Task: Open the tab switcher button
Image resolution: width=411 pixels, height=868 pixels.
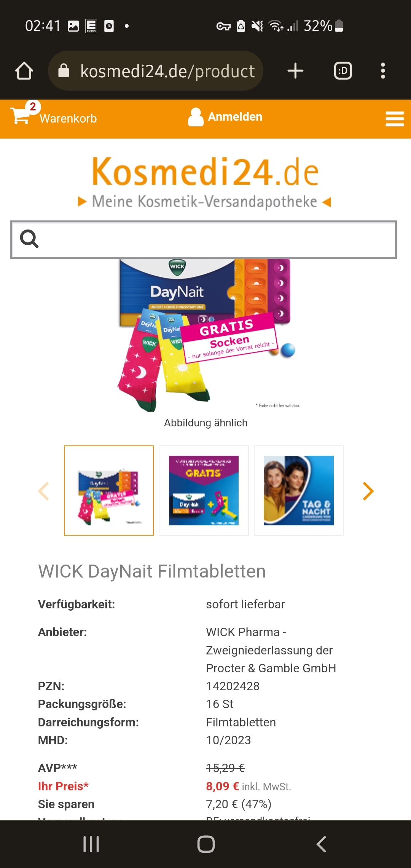Action: [x=343, y=71]
